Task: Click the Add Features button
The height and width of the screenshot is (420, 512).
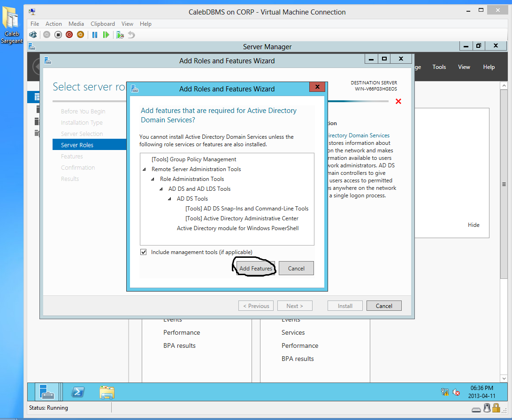Action: coord(256,269)
